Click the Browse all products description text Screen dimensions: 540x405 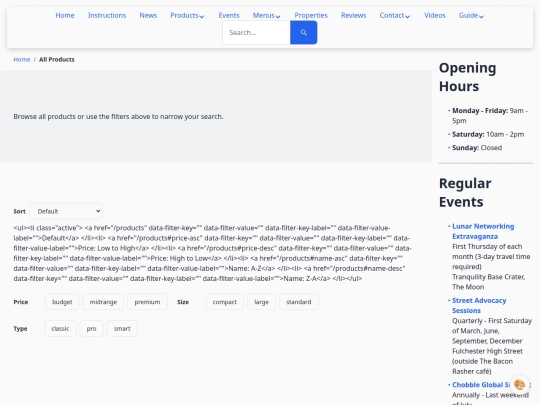click(118, 117)
